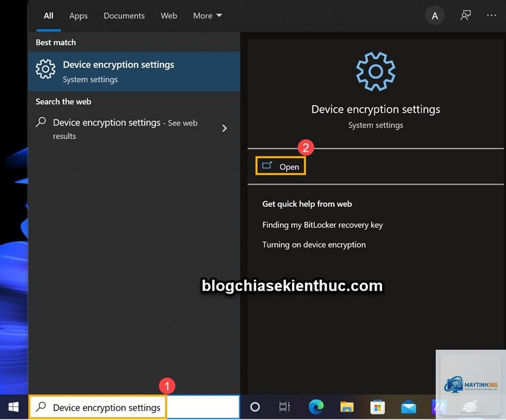Click Open button in preview pane
The height and width of the screenshot is (420, 506).
click(x=281, y=166)
